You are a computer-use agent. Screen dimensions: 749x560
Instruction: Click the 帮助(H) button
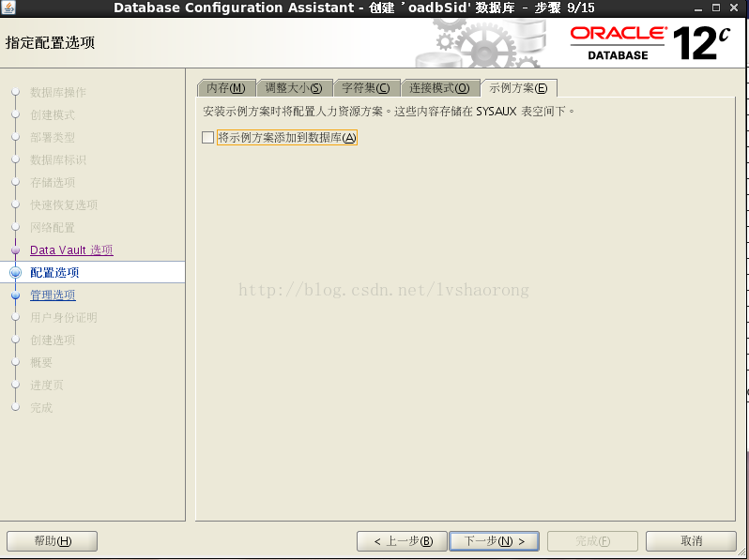coord(52,541)
